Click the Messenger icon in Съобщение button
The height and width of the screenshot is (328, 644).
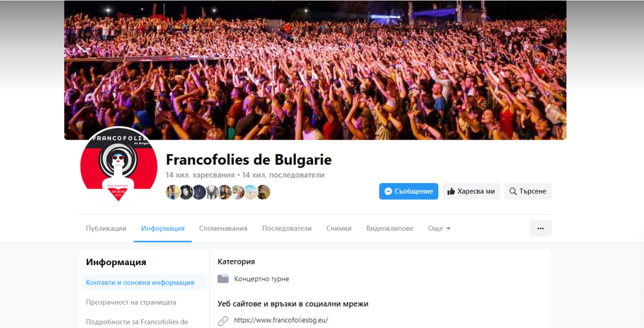(x=388, y=191)
